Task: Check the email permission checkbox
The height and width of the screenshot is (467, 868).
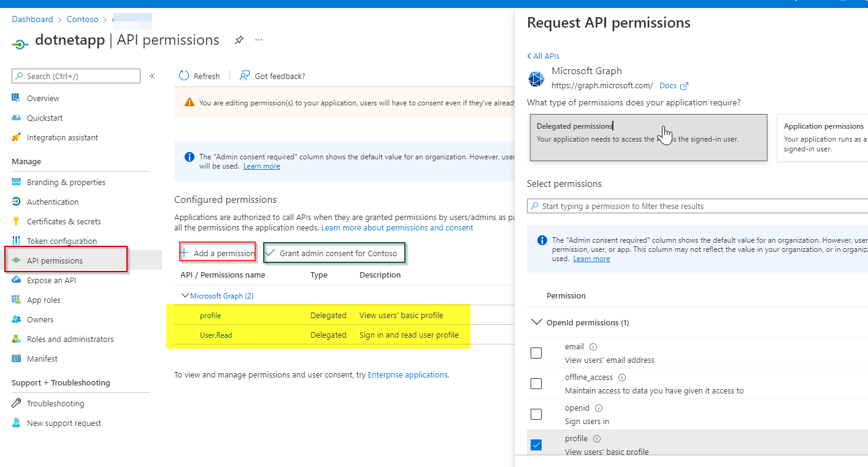Action: point(536,353)
